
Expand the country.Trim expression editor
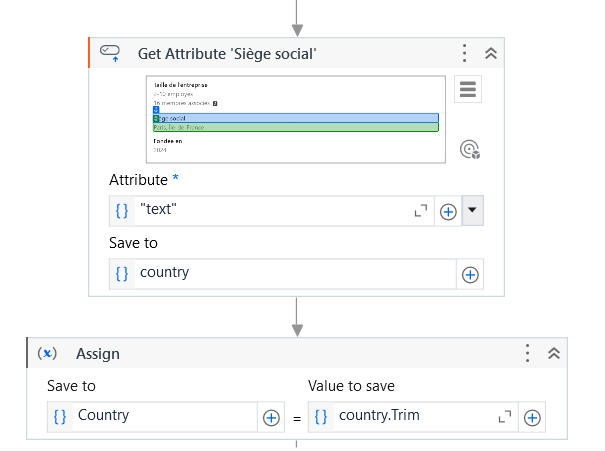coord(505,416)
